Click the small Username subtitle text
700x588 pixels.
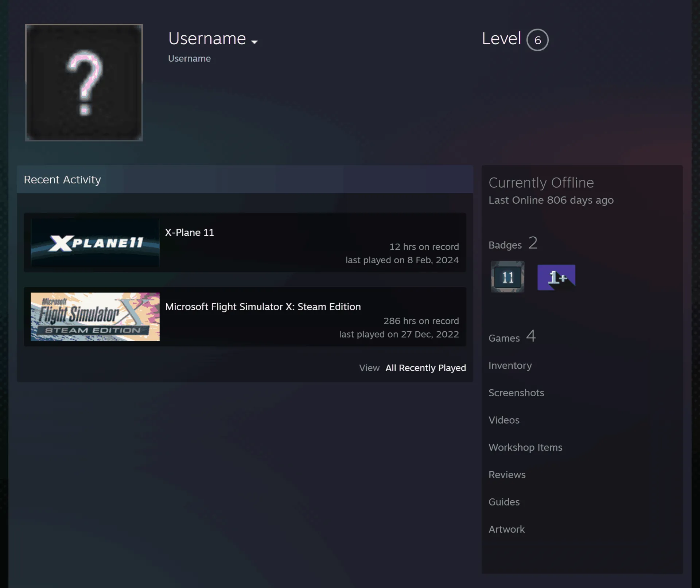189,59
